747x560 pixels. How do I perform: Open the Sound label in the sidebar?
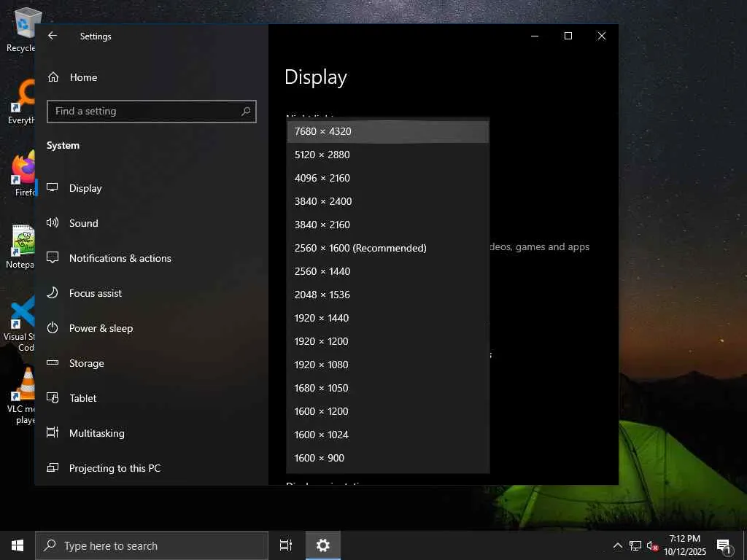tap(84, 223)
